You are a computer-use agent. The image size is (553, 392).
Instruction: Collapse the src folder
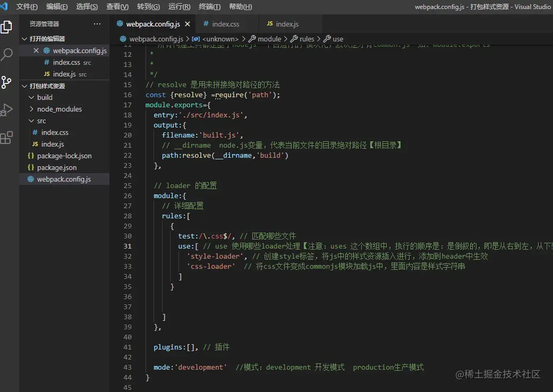pos(64,121)
